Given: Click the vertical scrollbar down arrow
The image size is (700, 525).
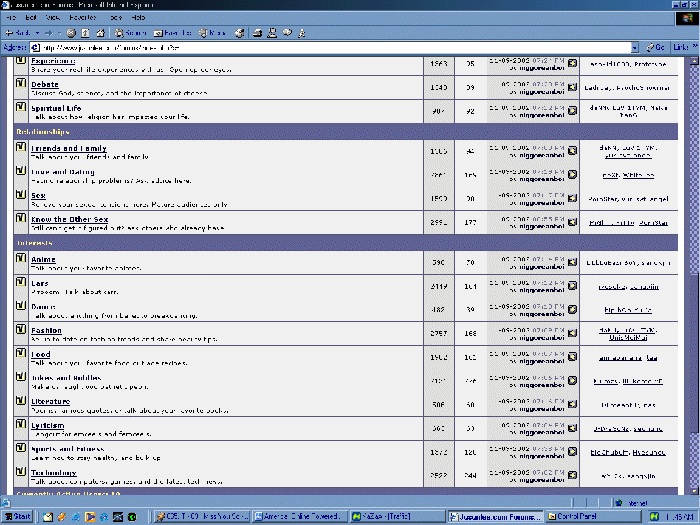Looking at the screenshot, I should (693, 487).
